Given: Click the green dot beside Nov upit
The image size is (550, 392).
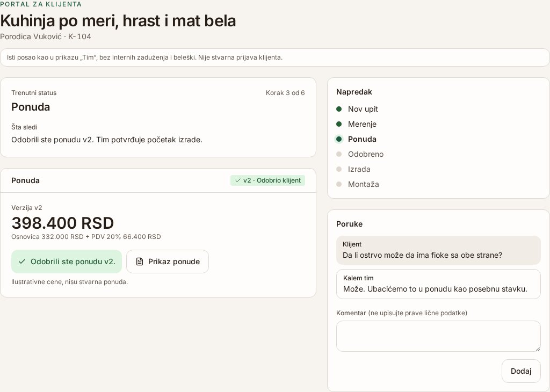Looking at the screenshot, I should coord(339,109).
